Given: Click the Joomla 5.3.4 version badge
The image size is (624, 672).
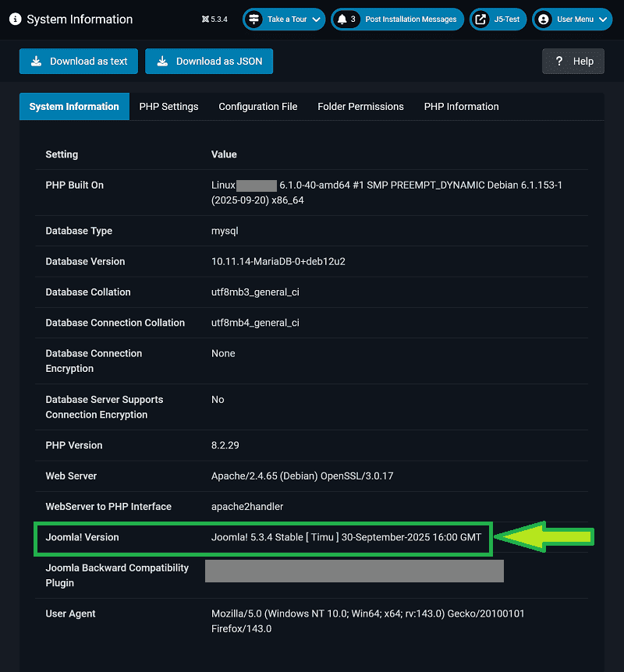Looking at the screenshot, I should pyautogui.click(x=214, y=19).
